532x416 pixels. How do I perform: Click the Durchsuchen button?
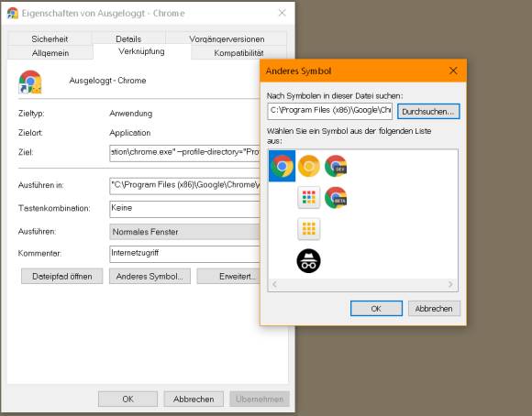(428, 112)
